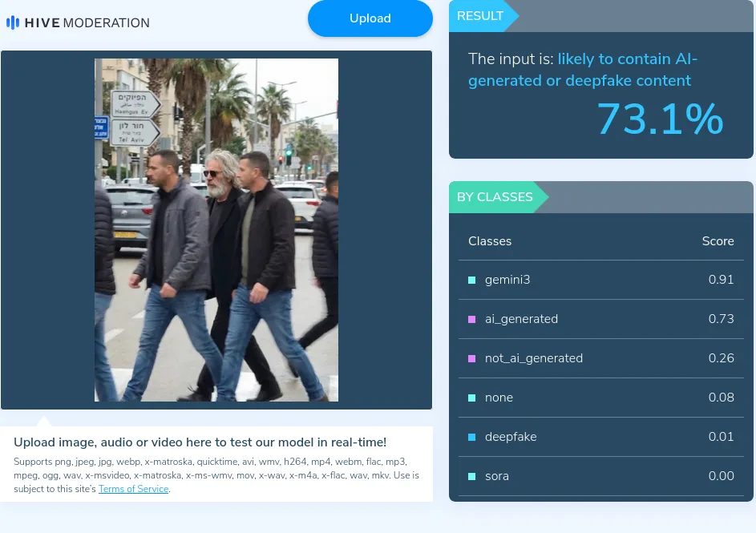The width and height of the screenshot is (756, 533).
Task: Click the Score column header
Action: (718, 241)
